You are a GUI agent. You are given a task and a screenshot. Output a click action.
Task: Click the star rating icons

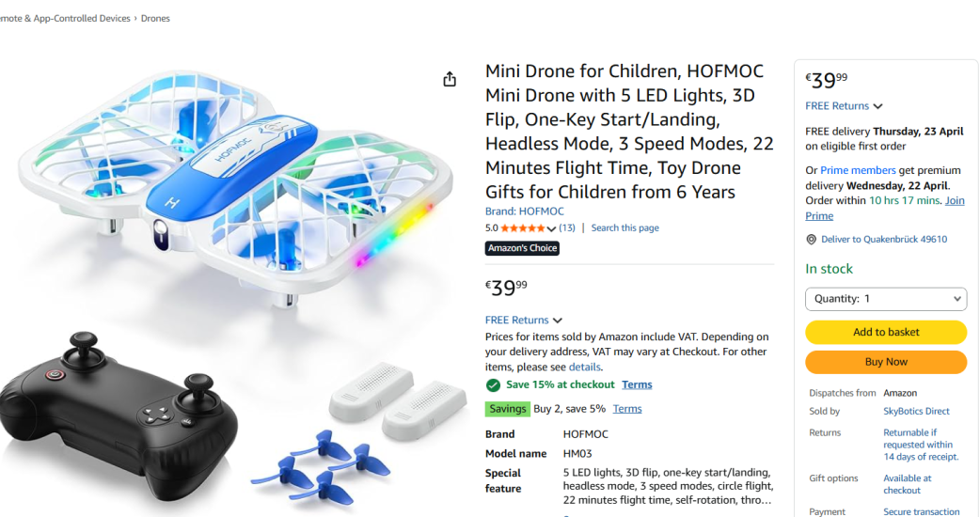click(522, 228)
